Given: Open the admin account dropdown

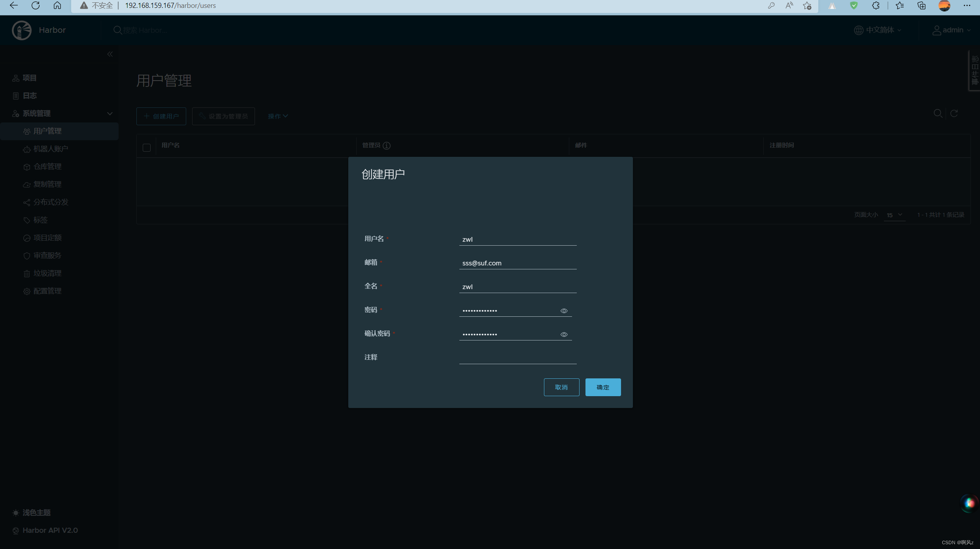Looking at the screenshot, I should (x=952, y=30).
